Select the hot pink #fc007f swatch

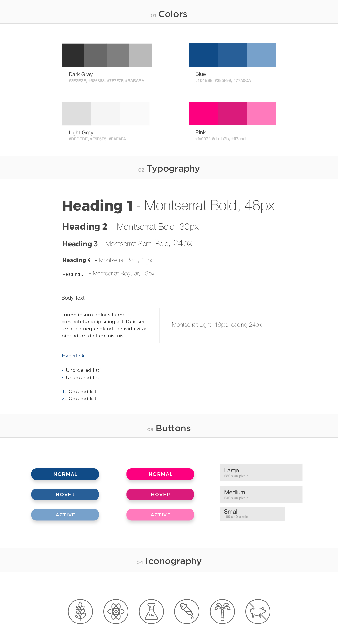coord(203,113)
